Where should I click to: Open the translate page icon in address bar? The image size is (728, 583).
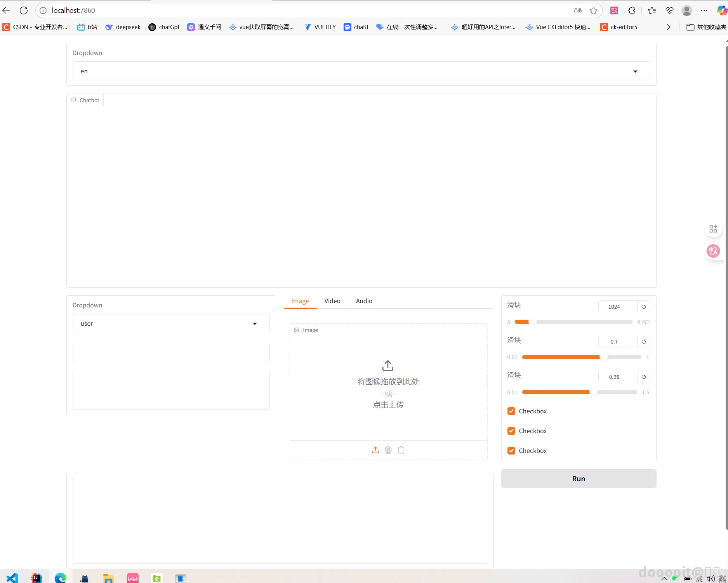[x=578, y=10]
